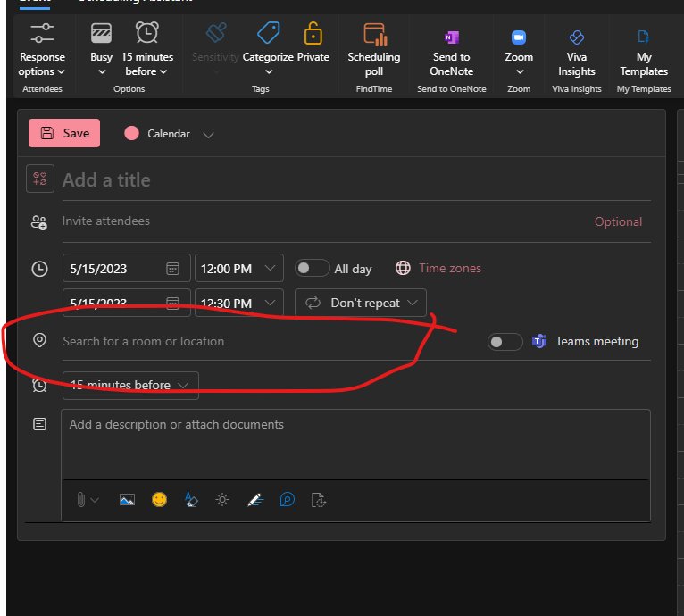684x616 pixels.
Task: Open Response options in the ribbon
Action: [x=42, y=50]
